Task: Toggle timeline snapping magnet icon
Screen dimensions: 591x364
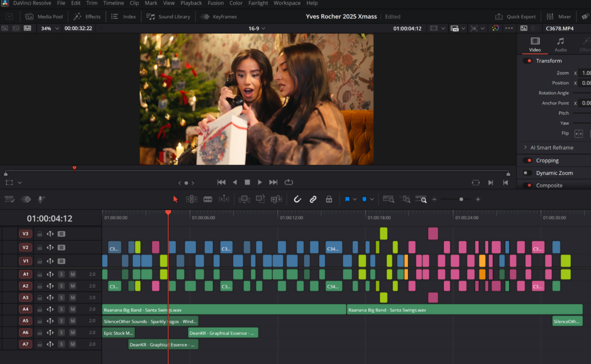Action: [x=298, y=199]
